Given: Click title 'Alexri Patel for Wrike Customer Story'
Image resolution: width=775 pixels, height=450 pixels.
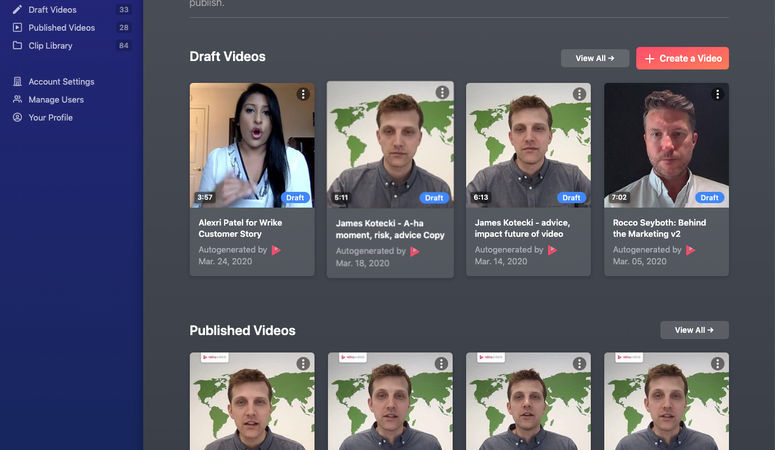Looking at the screenshot, I should click(x=240, y=228).
